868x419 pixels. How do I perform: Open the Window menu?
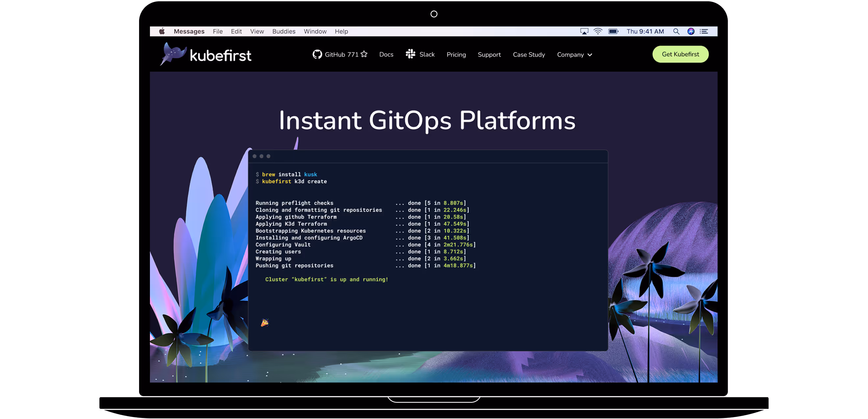[x=315, y=31]
